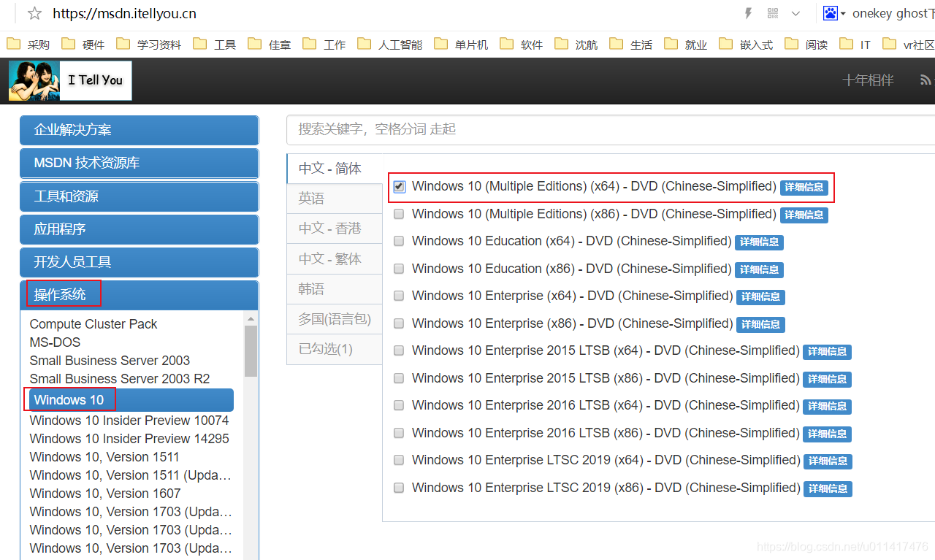Open the 学习资料 bookmark folder
This screenshot has width=935, height=560.
pyautogui.click(x=149, y=45)
